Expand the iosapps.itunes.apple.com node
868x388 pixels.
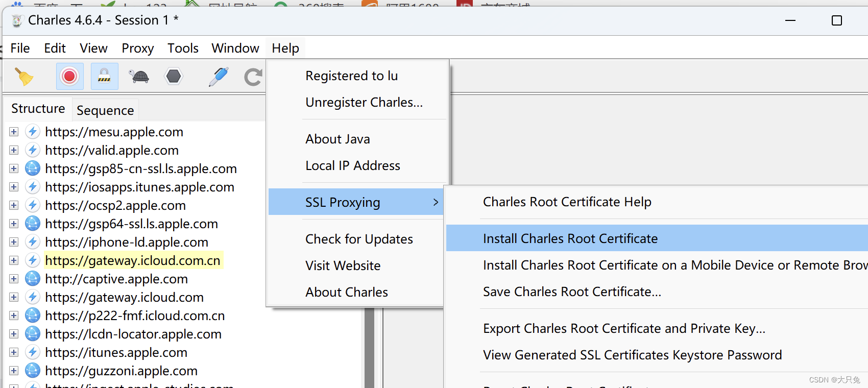[x=14, y=187]
